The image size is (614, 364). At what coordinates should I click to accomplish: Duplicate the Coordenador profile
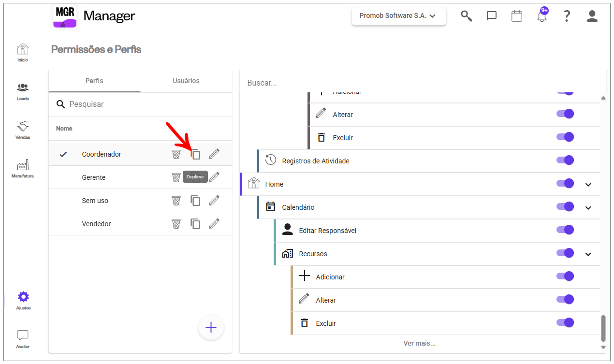click(x=195, y=154)
